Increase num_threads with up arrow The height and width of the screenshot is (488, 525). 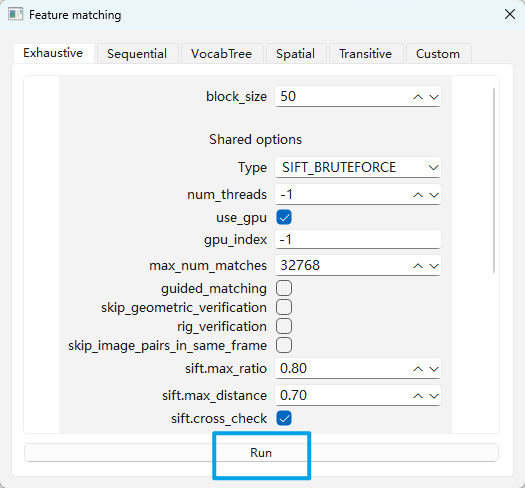pos(418,195)
